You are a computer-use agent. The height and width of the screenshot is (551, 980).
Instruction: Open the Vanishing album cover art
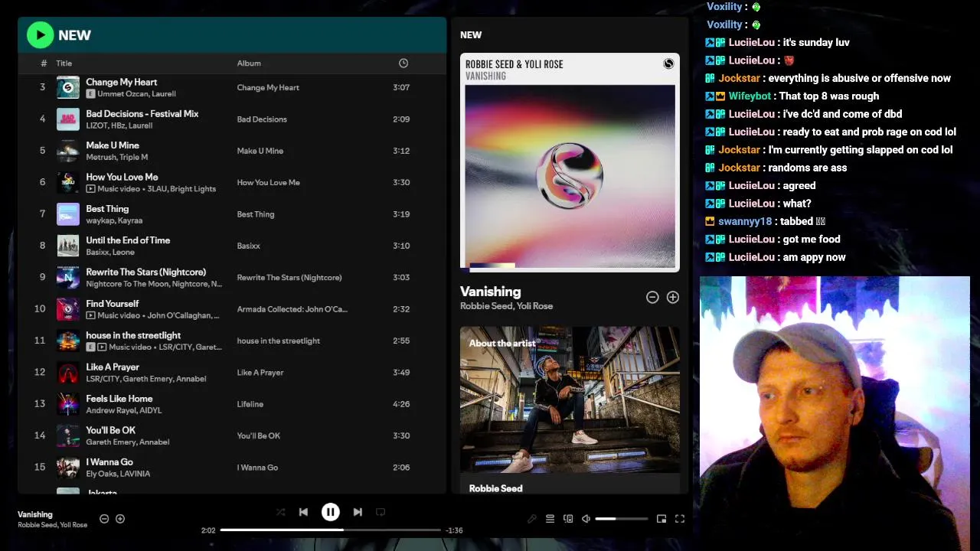pos(570,162)
